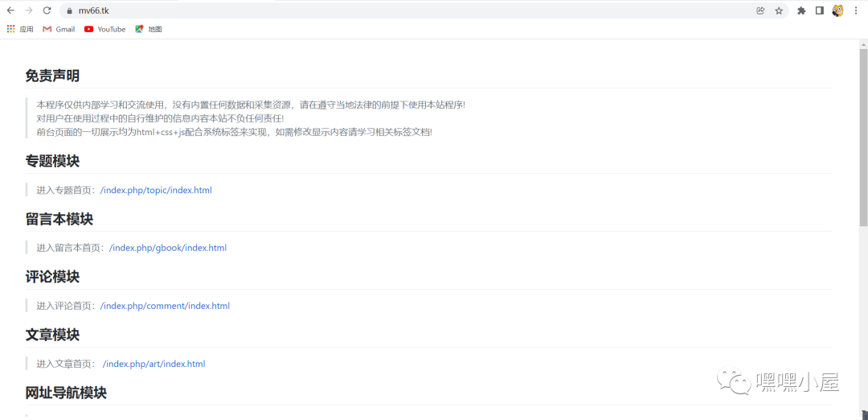Image resolution: width=868 pixels, height=420 pixels.
Task: Click the line starting 本程序仅供内部学习
Action: point(252,105)
